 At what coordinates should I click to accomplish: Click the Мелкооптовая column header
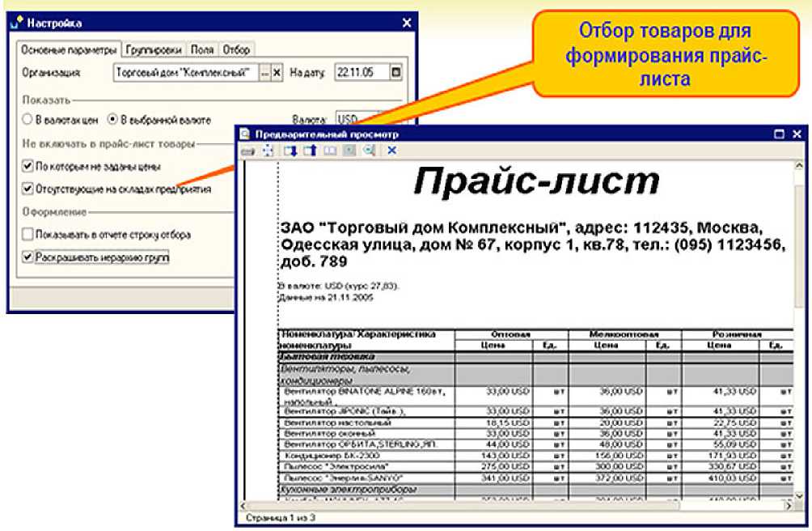tap(624, 334)
